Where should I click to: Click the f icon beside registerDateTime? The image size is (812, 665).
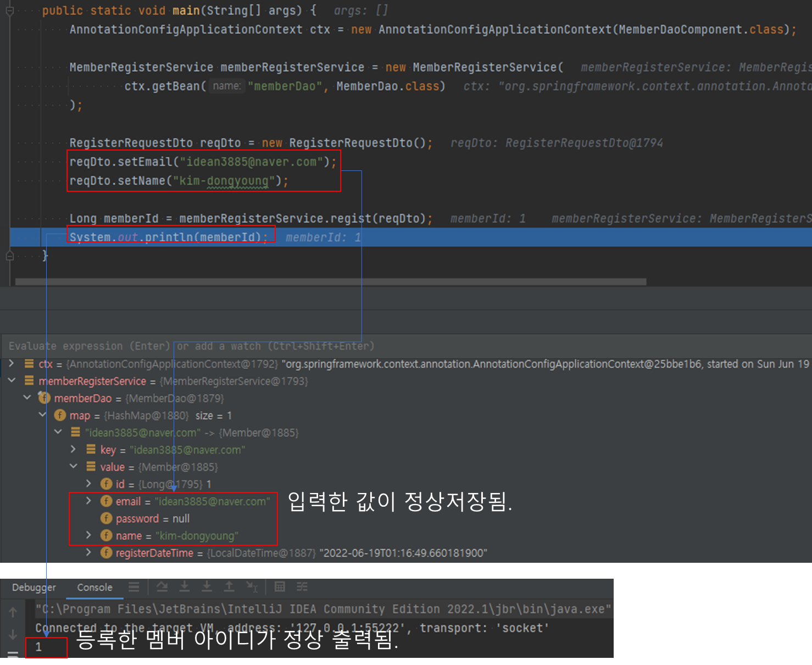(x=106, y=553)
